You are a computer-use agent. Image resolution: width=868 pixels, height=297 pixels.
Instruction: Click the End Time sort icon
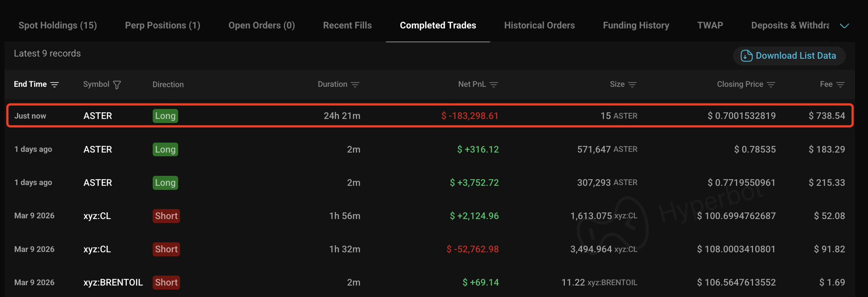click(x=55, y=85)
